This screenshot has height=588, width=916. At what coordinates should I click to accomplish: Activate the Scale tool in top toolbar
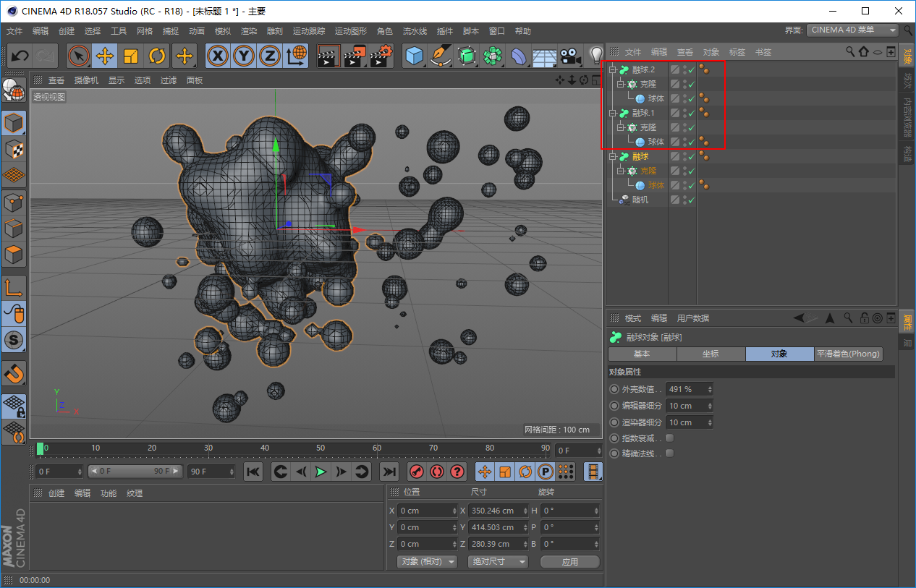pos(130,56)
